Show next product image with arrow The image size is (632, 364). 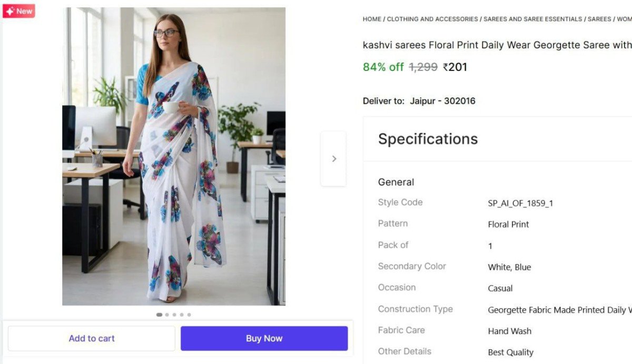click(x=333, y=159)
